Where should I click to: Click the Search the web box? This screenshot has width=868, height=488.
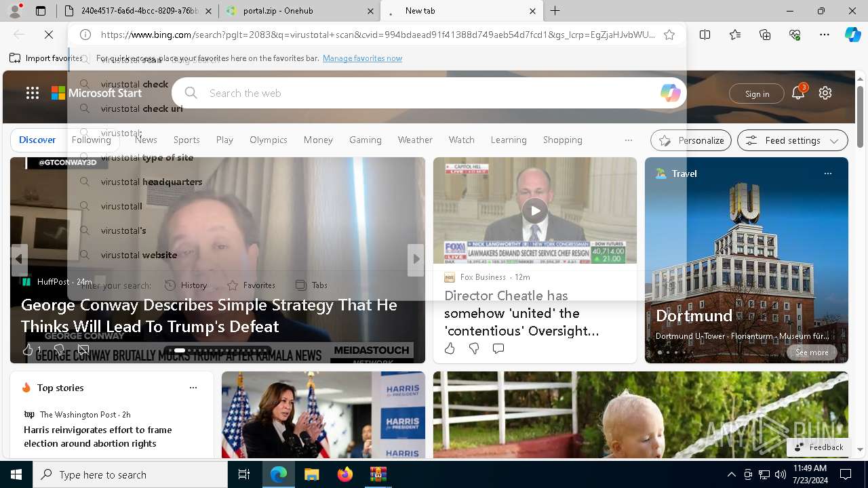[x=429, y=93]
